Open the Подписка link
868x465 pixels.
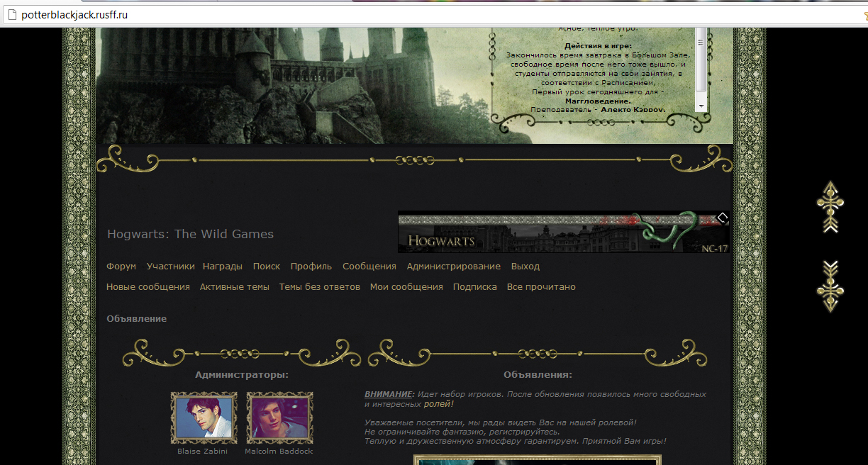click(x=475, y=287)
